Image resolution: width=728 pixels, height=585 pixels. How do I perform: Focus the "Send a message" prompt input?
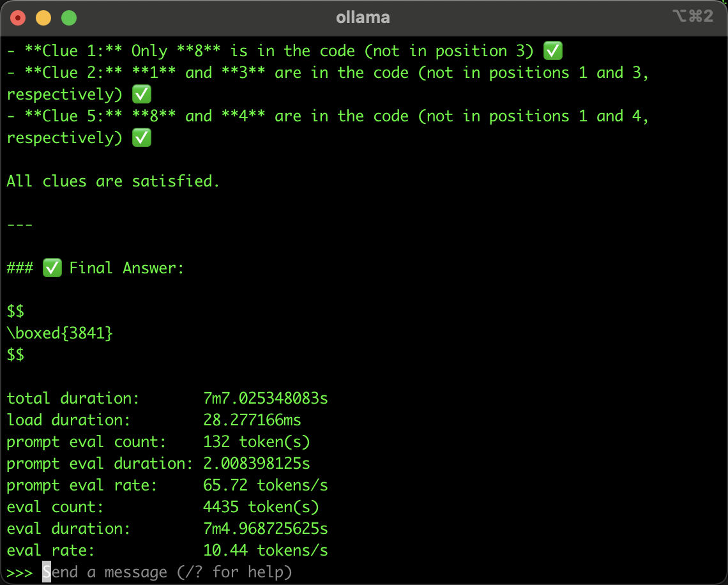pos(167,572)
